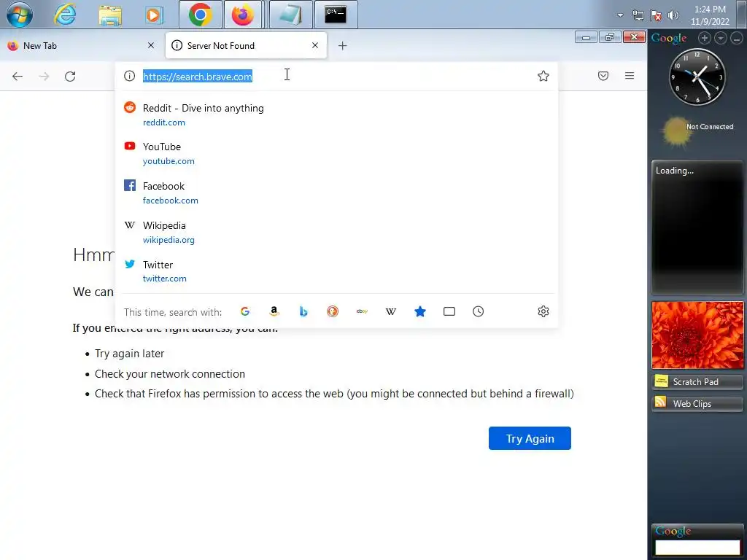
Task: Open the Firefox application menu
Action: [x=630, y=76]
